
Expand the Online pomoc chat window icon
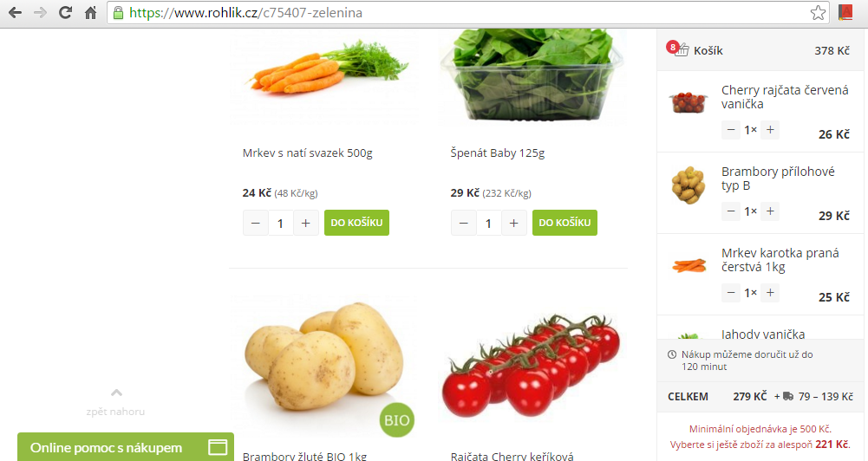(x=218, y=447)
